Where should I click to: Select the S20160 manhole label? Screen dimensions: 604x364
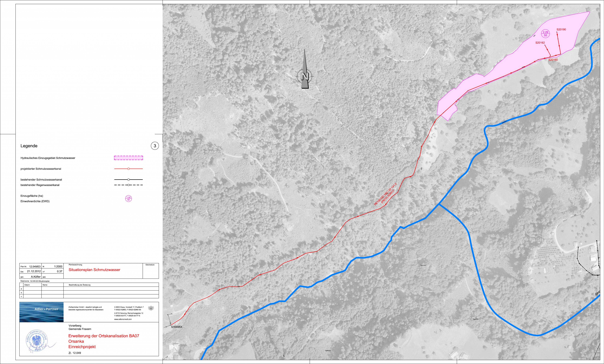[x=553, y=60]
